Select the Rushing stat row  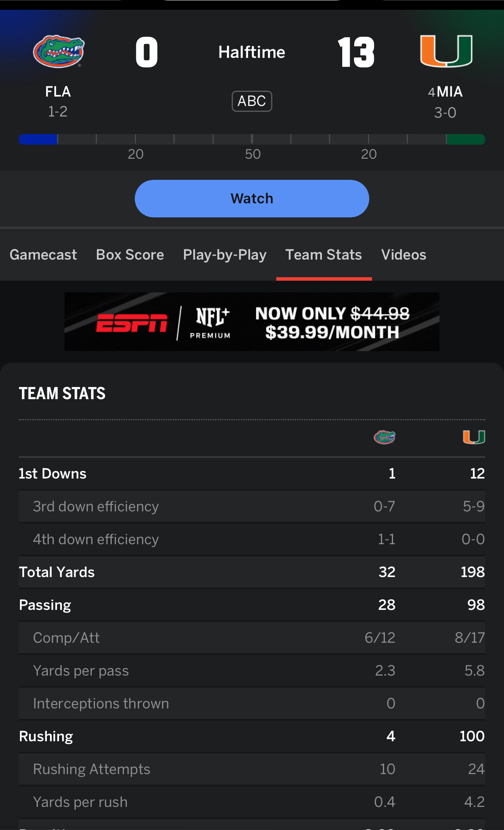pos(252,736)
